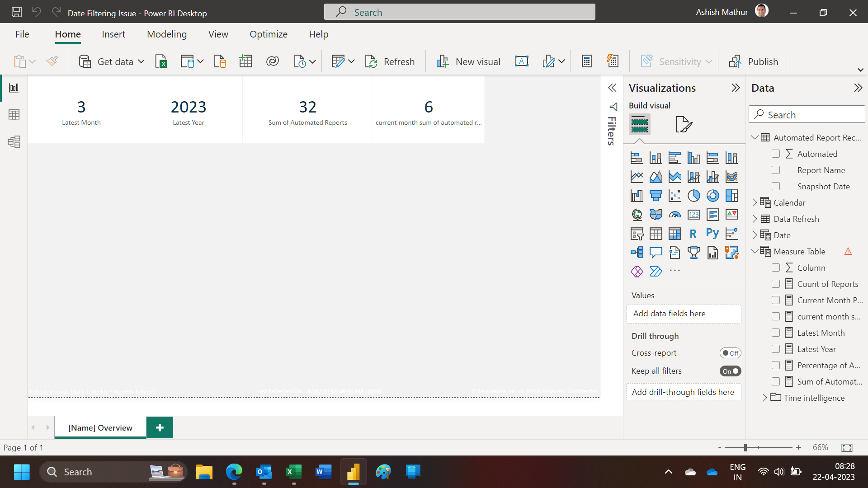Choose the Gauge visual icon
Viewport: 868px width, 488px height.
675,215
